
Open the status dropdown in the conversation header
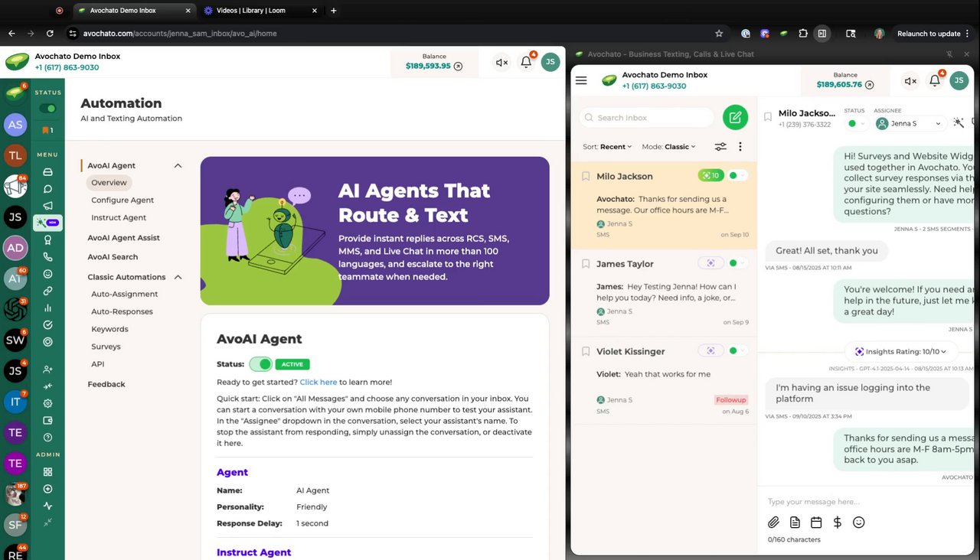pyautogui.click(x=856, y=123)
